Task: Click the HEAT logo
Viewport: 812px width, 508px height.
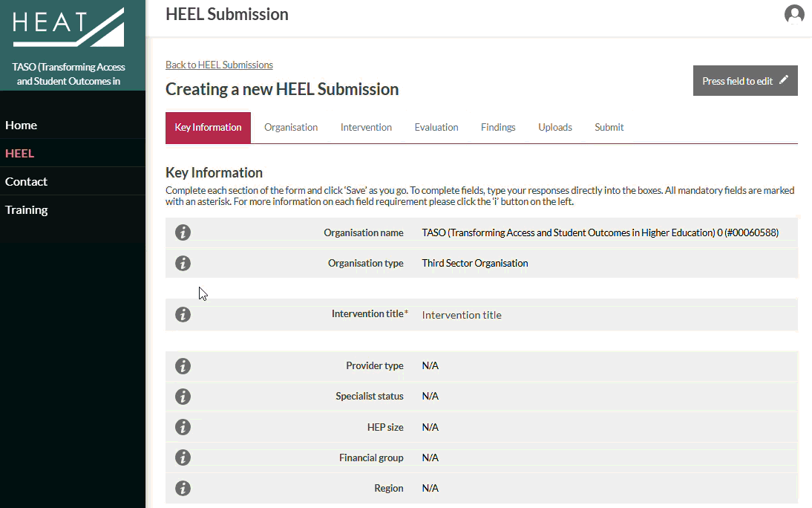Action: [68, 27]
